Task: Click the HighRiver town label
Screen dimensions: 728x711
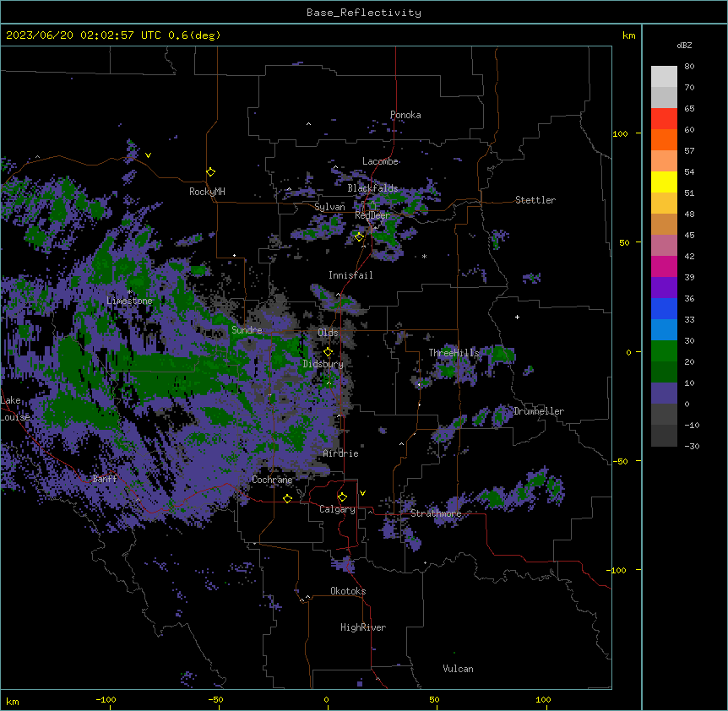Action: tap(363, 627)
